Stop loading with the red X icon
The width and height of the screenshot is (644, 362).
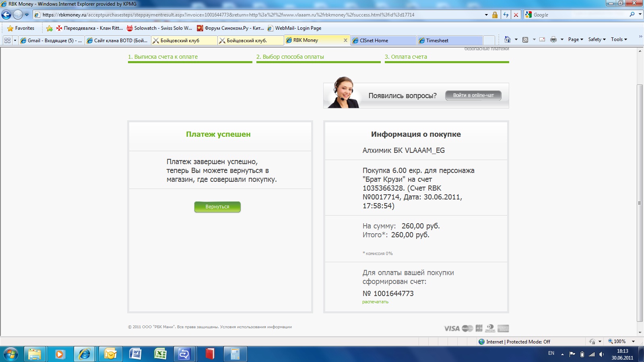point(516,15)
